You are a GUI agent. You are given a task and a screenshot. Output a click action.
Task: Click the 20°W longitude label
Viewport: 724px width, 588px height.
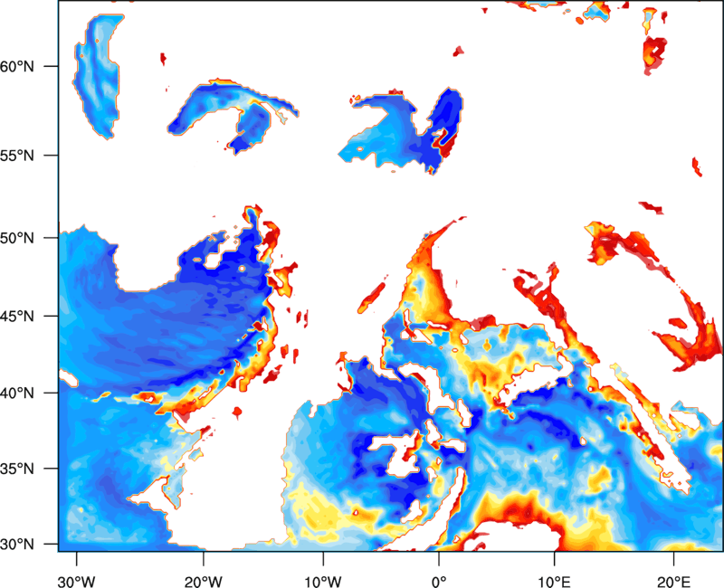tap(203, 581)
